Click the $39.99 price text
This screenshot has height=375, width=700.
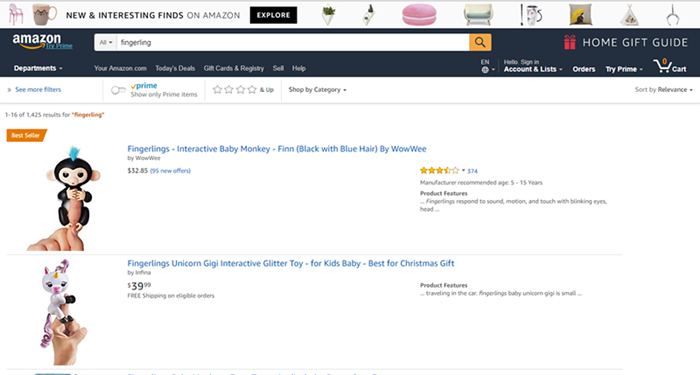point(139,286)
